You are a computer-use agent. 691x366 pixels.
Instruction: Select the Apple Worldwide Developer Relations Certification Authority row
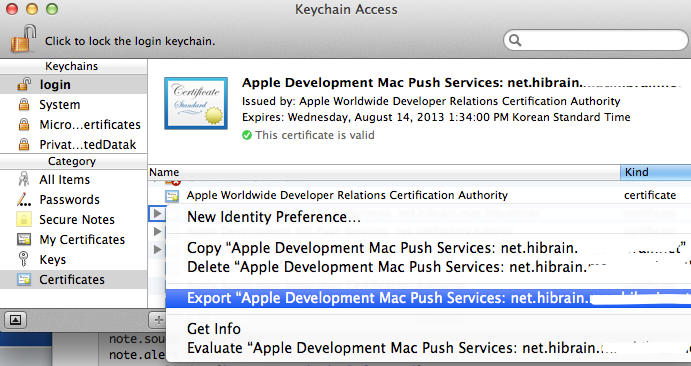pos(419,195)
